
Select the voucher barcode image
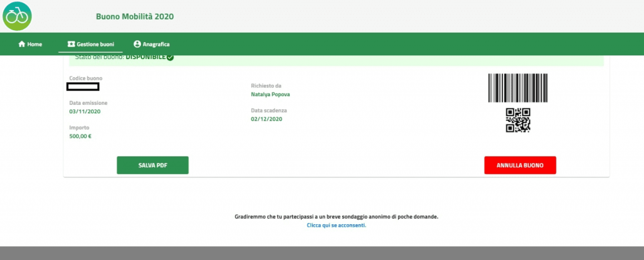[x=518, y=88]
